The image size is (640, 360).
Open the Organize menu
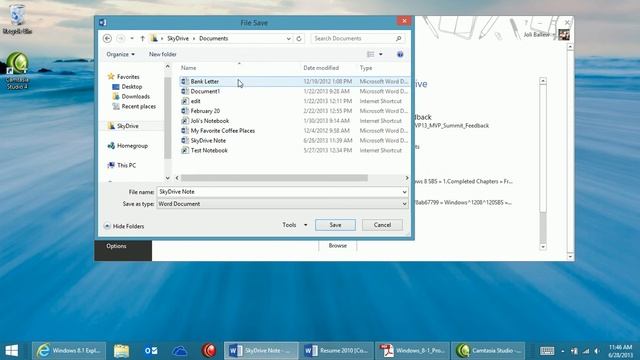pos(120,54)
